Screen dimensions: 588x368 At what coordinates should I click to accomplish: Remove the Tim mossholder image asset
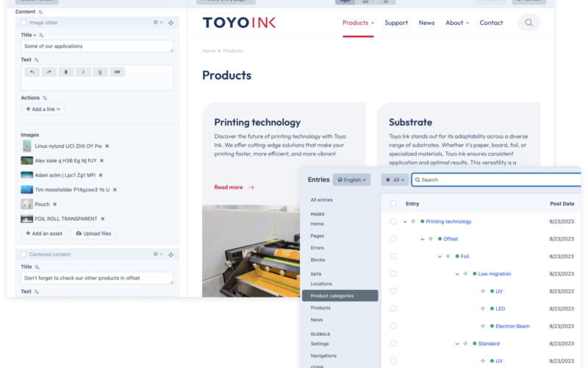click(115, 190)
